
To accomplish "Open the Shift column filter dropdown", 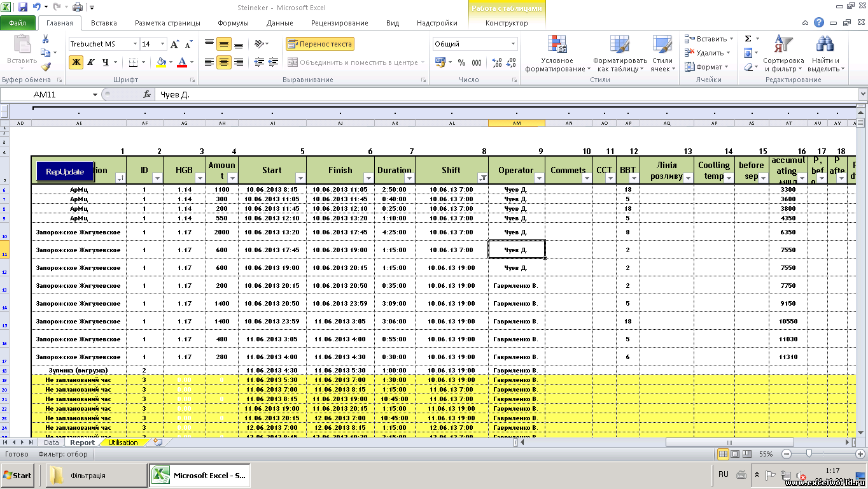I will 482,178.
